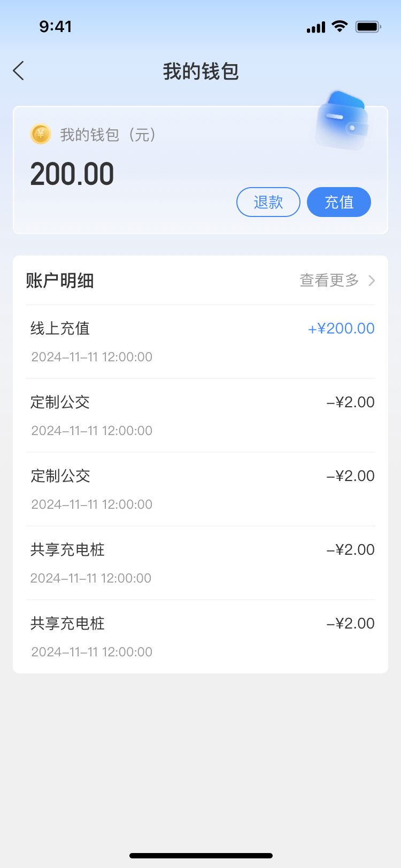
Task: Tap the blue wallet illustration
Action: coord(342,120)
